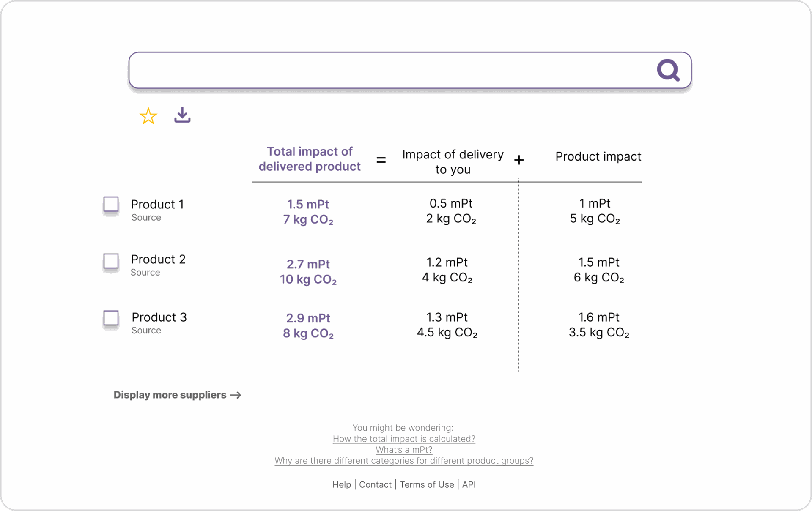This screenshot has width=812, height=511.
Task: Open the Source link under Product 1
Action: [146, 218]
